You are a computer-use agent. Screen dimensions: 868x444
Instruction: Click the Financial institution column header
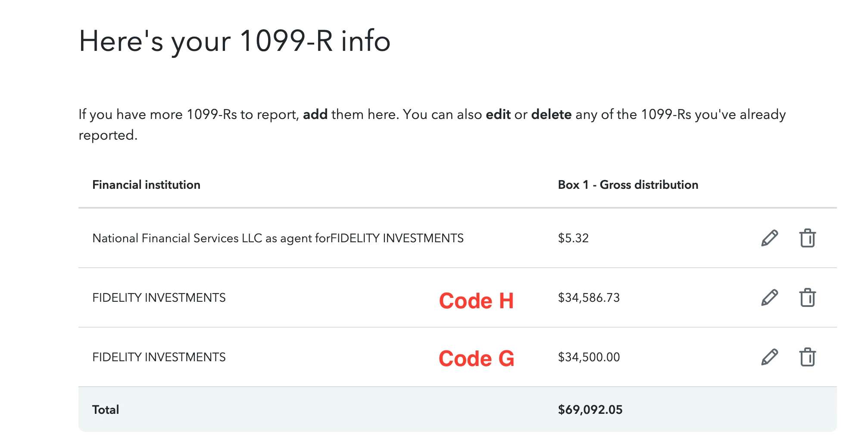pos(146,184)
